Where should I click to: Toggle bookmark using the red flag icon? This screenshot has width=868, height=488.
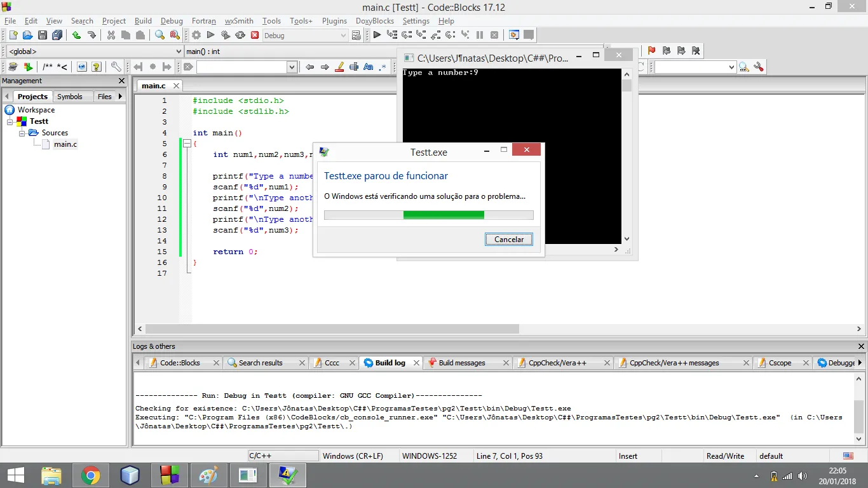[x=651, y=51]
